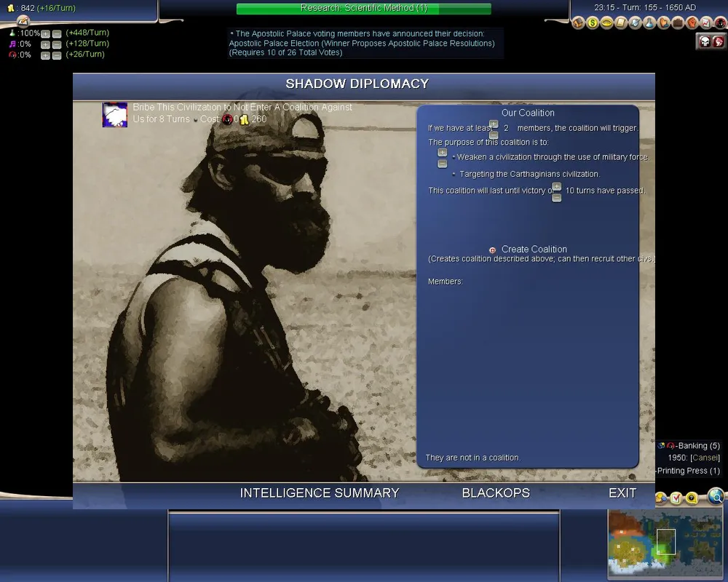Decrease the culture rate percentage
The height and width of the screenshot is (582, 728).
57,44
